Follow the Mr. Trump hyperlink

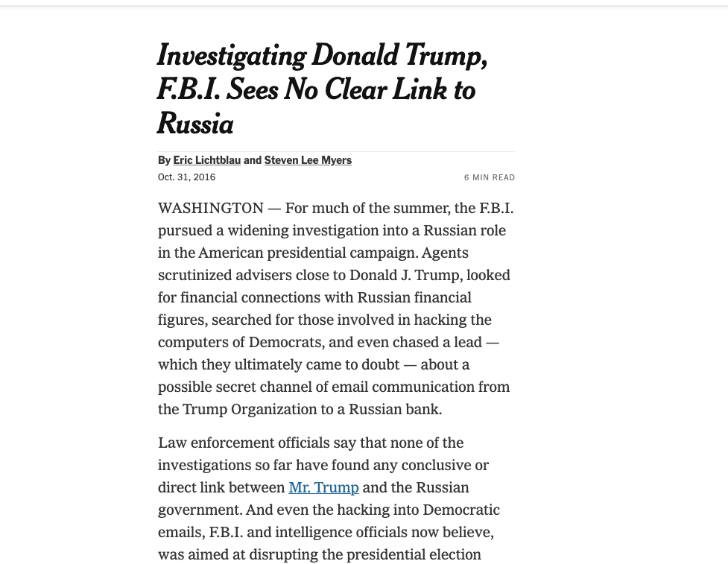[x=323, y=487]
